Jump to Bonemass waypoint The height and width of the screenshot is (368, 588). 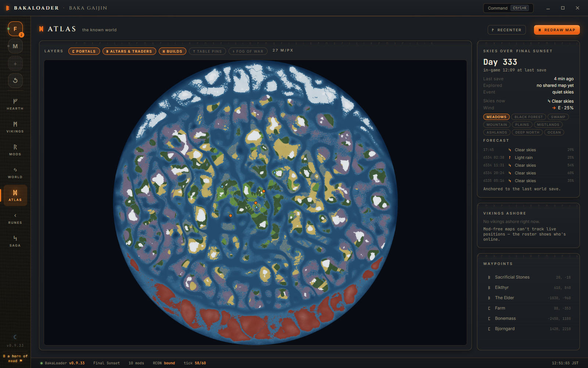click(528, 318)
